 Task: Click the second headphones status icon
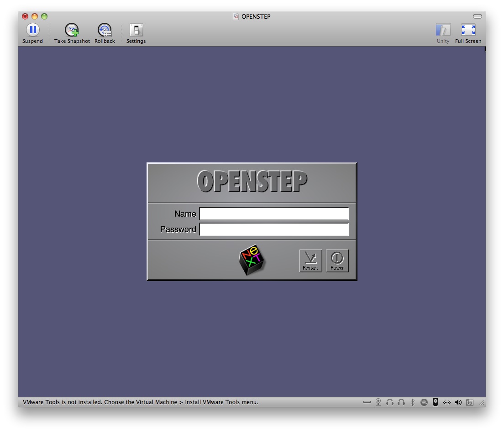click(x=401, y=402)
